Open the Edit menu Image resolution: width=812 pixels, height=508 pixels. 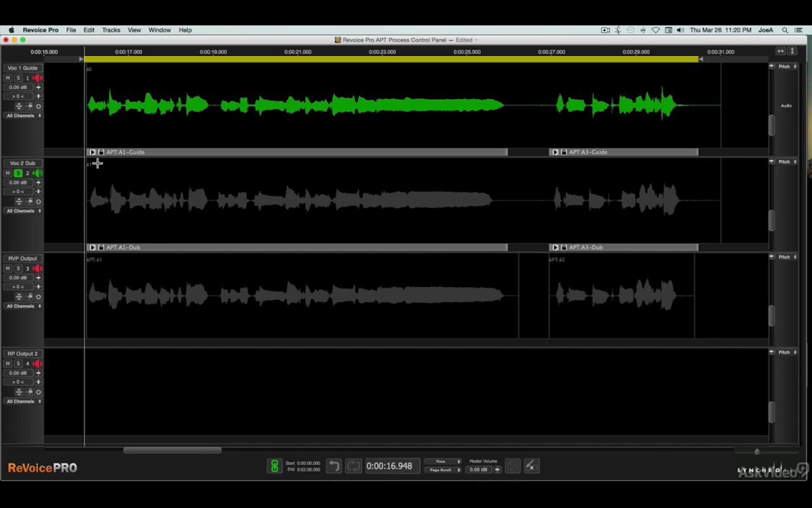(89, 30)
